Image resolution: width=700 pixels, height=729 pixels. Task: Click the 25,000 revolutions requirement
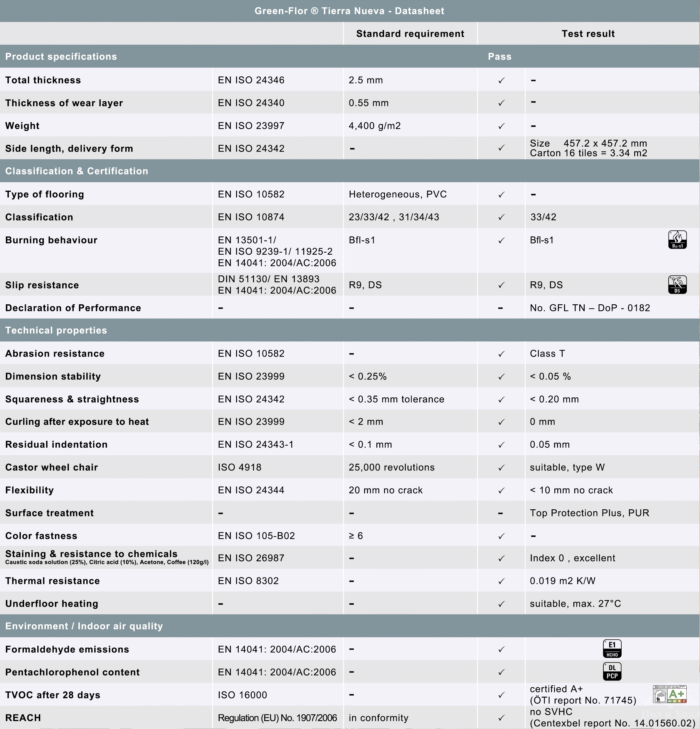(391, 468)
